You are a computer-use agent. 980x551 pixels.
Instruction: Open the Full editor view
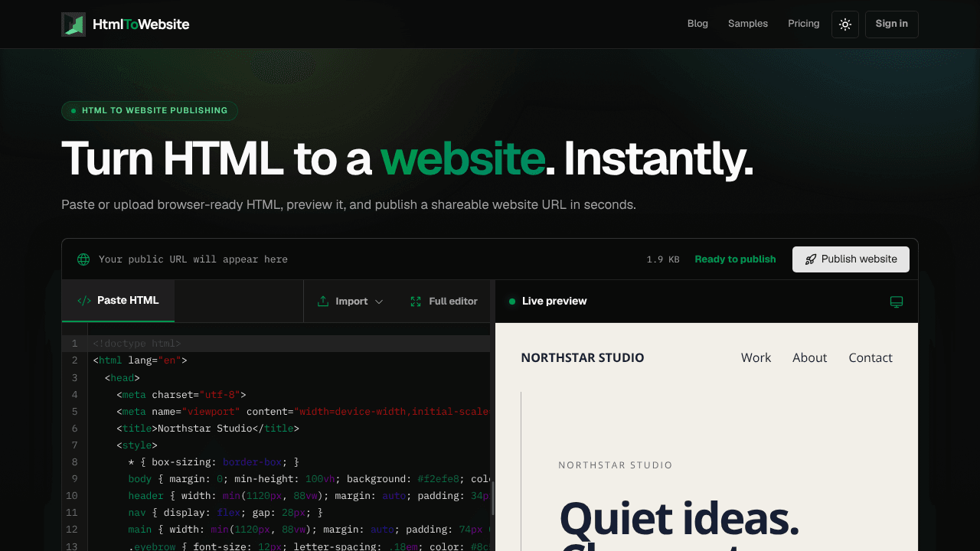click(x=444, y=302)
